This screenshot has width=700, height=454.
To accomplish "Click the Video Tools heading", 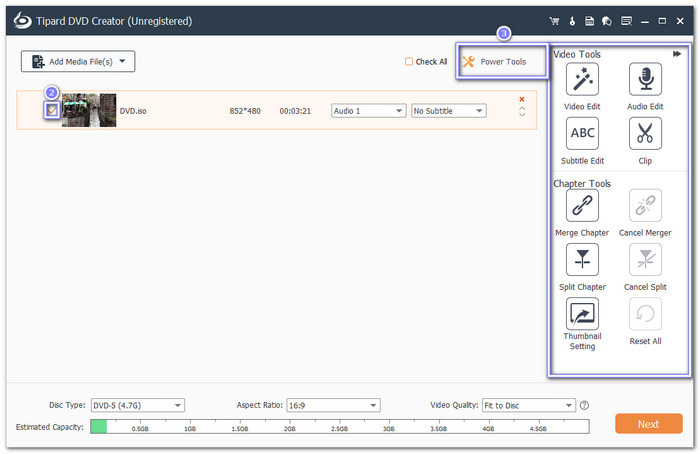I will coord(577,54).
